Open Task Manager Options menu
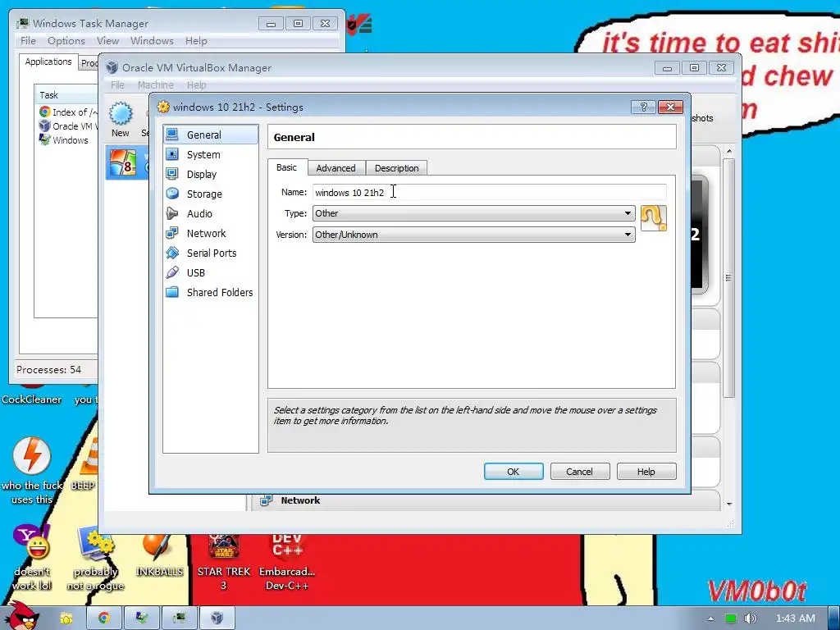This screenshot has height=630, width=840. (x=66, y=41)
